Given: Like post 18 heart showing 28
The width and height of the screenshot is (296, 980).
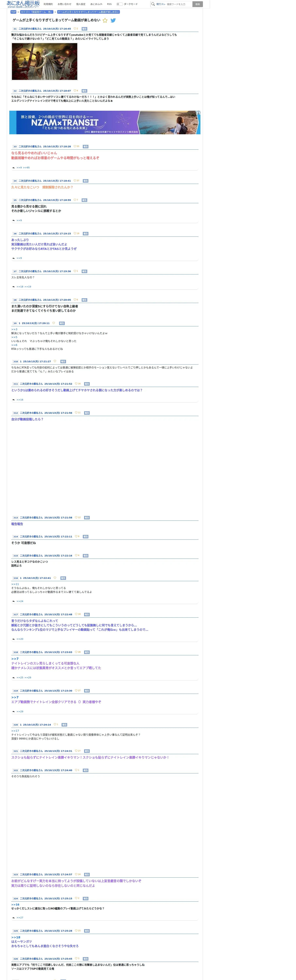Looking at the screenshot, I should [76, 652].
